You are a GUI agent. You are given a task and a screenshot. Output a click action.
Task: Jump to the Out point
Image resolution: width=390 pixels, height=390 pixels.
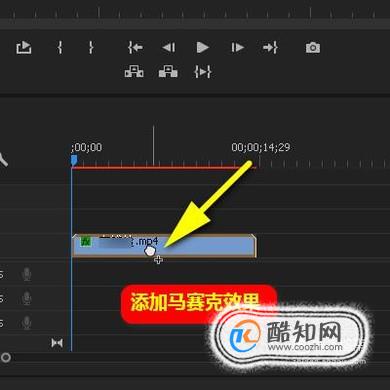click(270, 48)
